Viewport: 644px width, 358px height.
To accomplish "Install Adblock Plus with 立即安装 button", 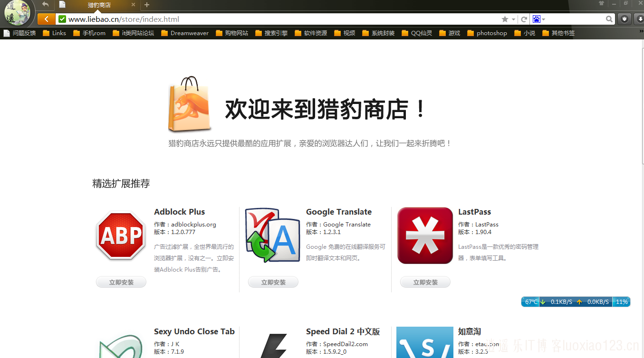I will tap(121, 282).
